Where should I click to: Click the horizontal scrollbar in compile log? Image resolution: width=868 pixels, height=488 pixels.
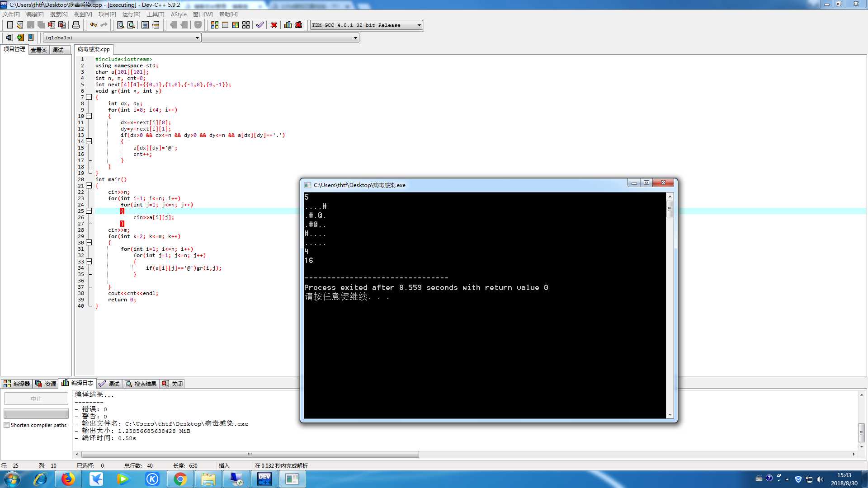point(250,454)
